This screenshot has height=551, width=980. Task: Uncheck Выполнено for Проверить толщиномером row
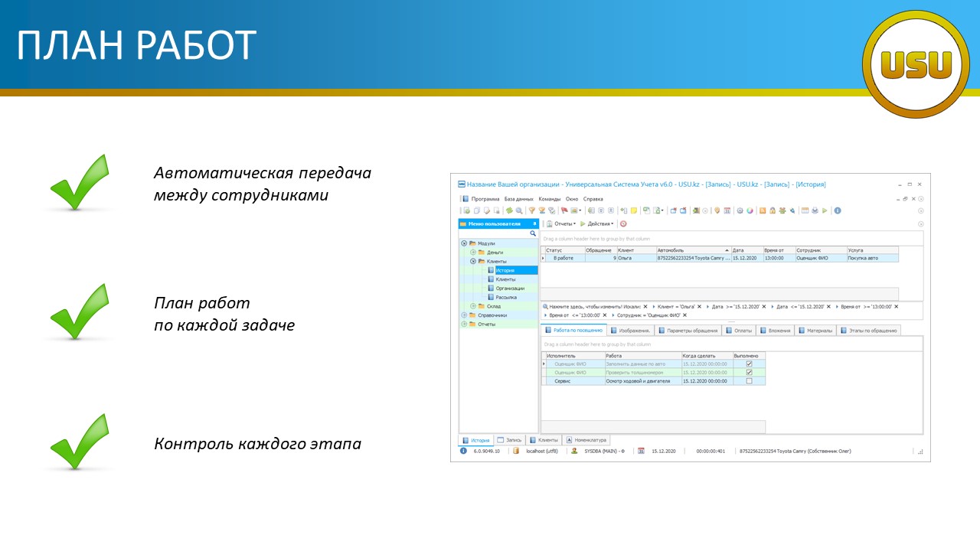pos(749,373)
